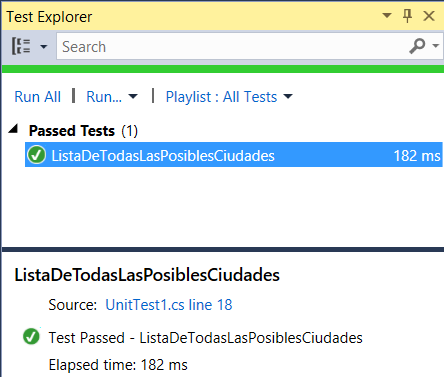Viewport: 444px width, 377px height.
Task: Click the Test Passed checkmark icon in details
Action: (x=31, y=336)
